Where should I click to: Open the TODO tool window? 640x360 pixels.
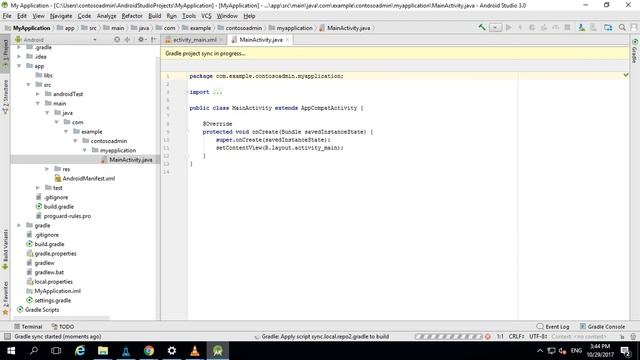point(62,327)
